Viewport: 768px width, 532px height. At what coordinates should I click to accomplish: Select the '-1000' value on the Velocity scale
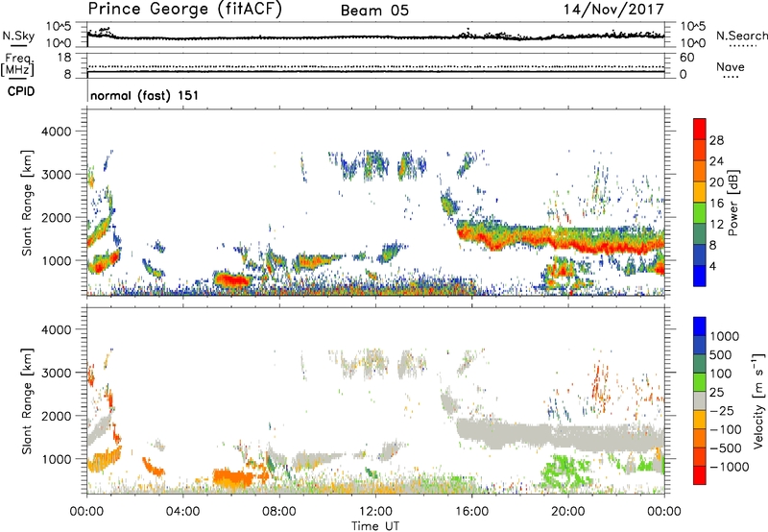click(x=729, y=467)
